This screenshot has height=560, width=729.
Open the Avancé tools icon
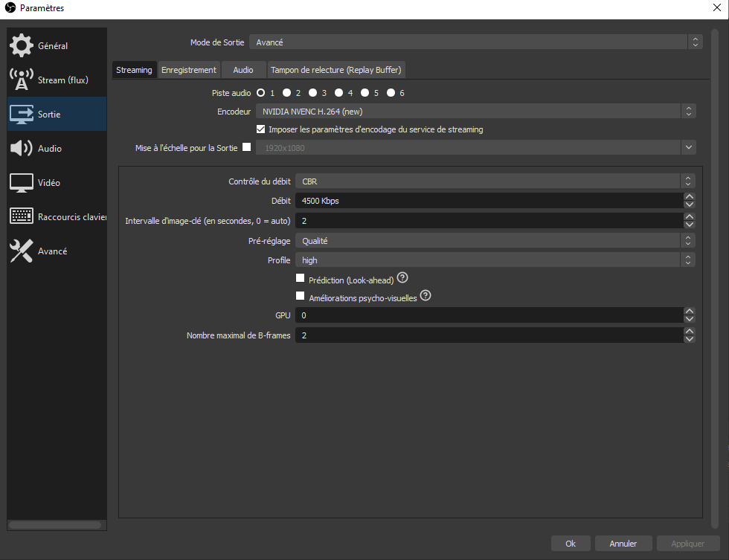pyautogui.click(x=22, y=251)
